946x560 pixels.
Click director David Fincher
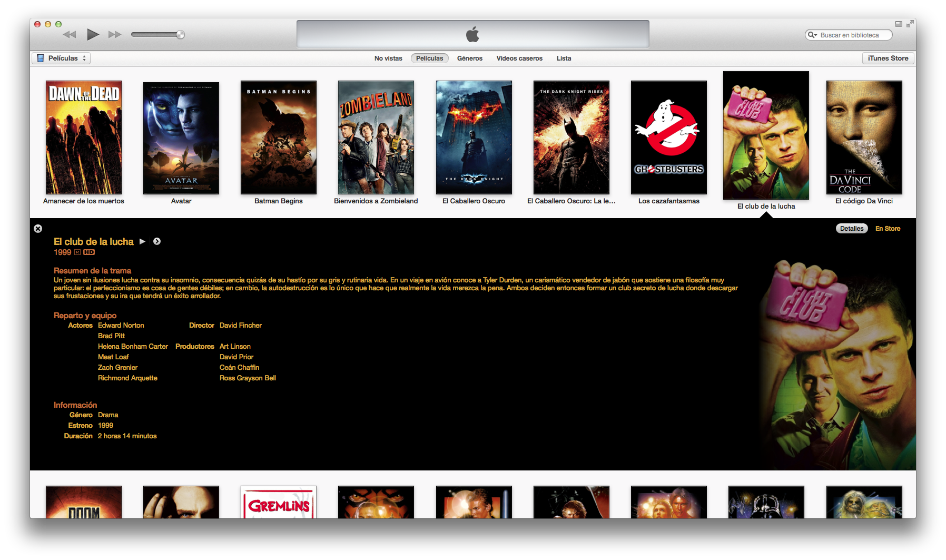[x=241, y=326]
